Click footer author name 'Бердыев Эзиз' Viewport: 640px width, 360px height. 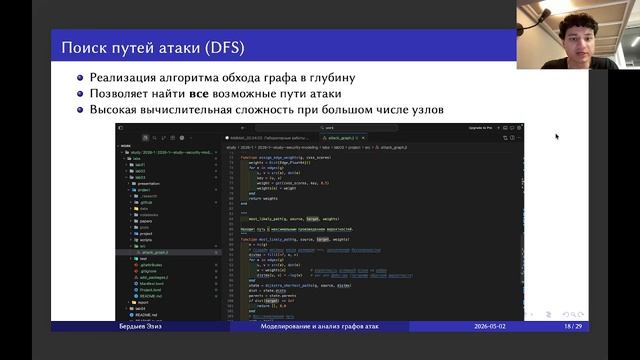point(140,326)
